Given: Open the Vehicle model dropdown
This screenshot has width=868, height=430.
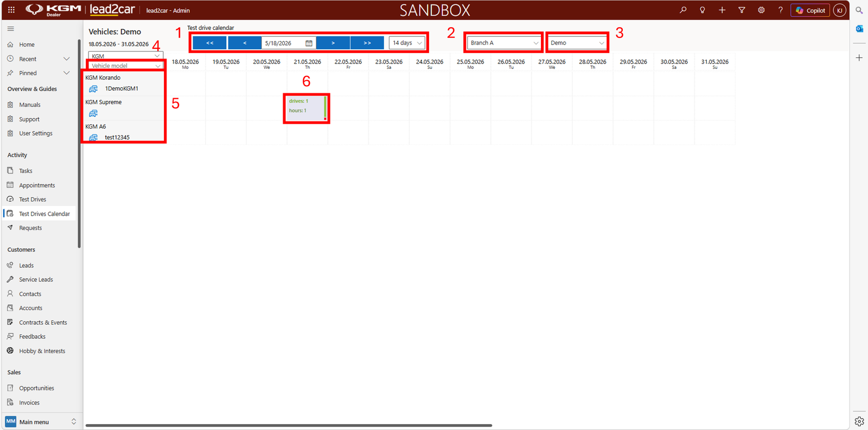Looking at the screenshot, I should point(126,66).
